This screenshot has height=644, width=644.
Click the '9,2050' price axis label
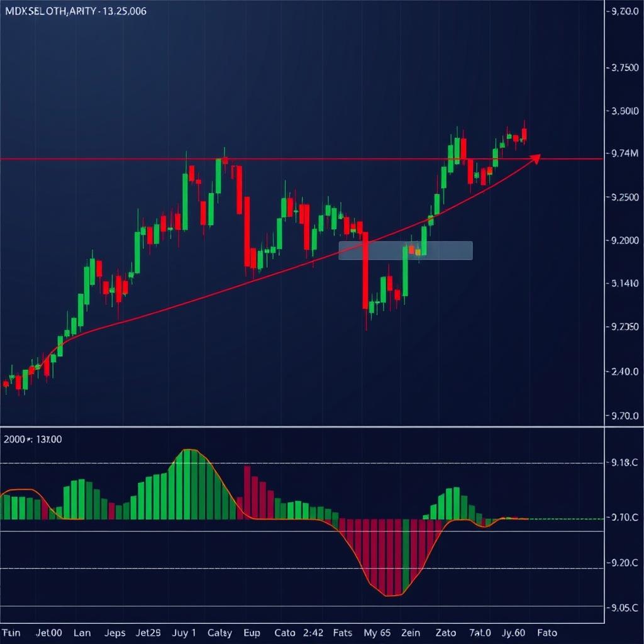pos(625,326)
